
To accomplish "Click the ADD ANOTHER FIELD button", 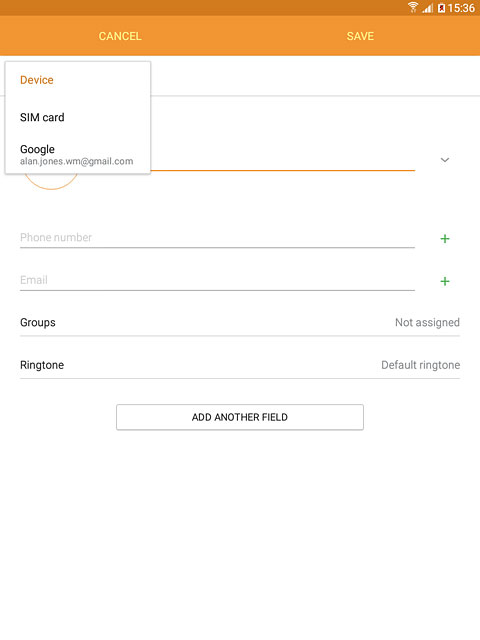I will [240, 417].
